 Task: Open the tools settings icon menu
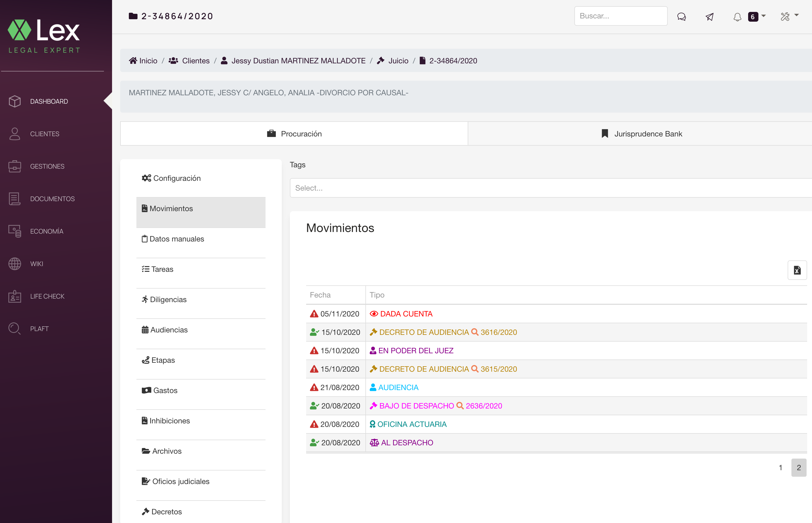pos(785,16)
